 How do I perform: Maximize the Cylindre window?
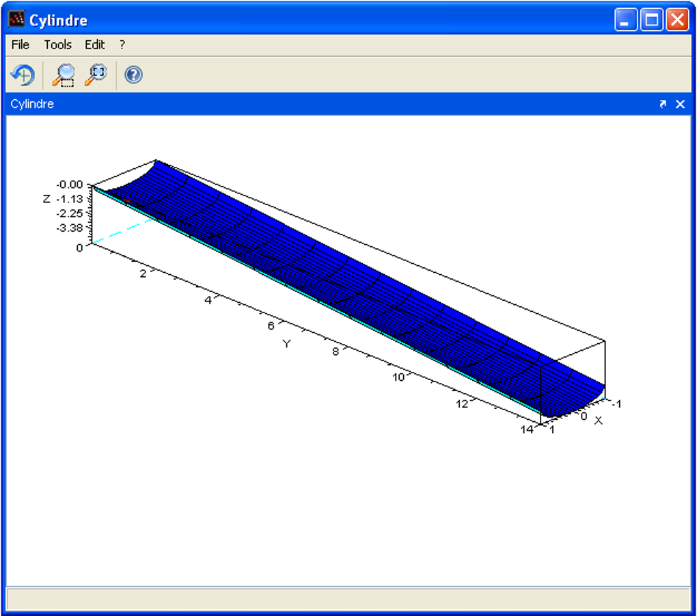pos(652,20)
